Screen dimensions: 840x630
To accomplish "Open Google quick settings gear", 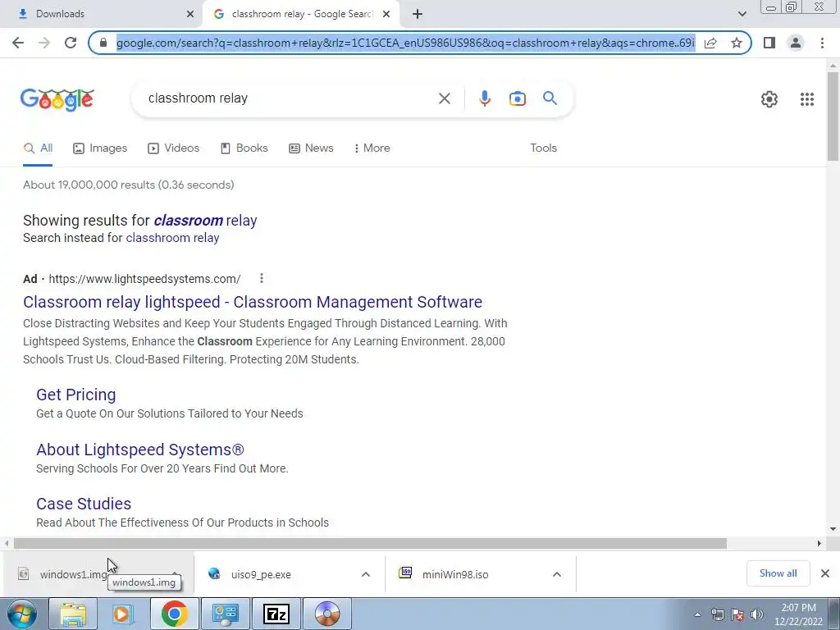I will (769, 99).
